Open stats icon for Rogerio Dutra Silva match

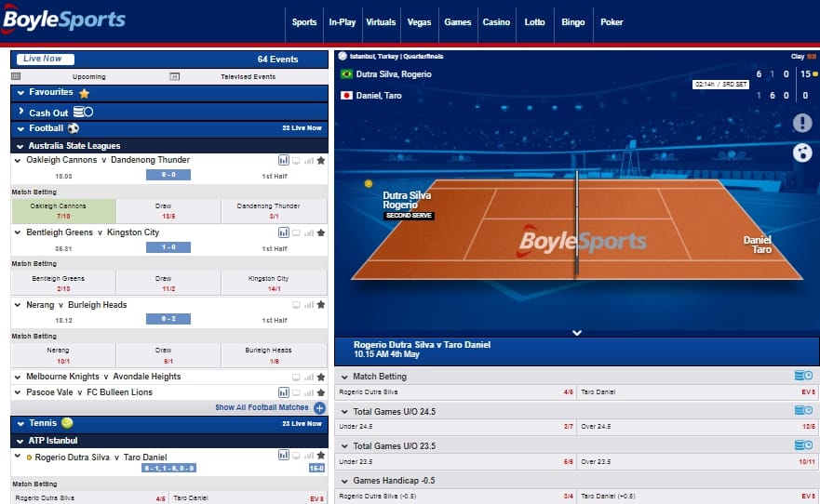(x=283, y=456)
